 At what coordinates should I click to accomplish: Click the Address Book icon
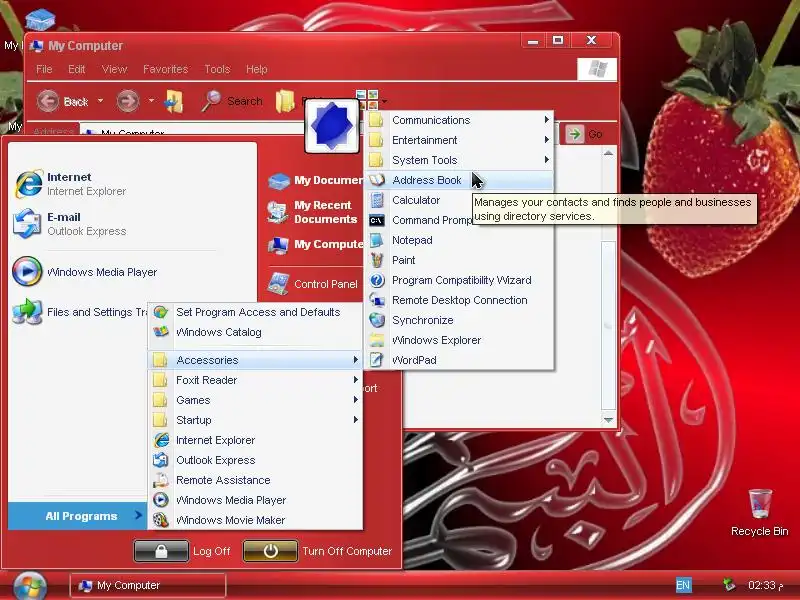click(377, 180)
